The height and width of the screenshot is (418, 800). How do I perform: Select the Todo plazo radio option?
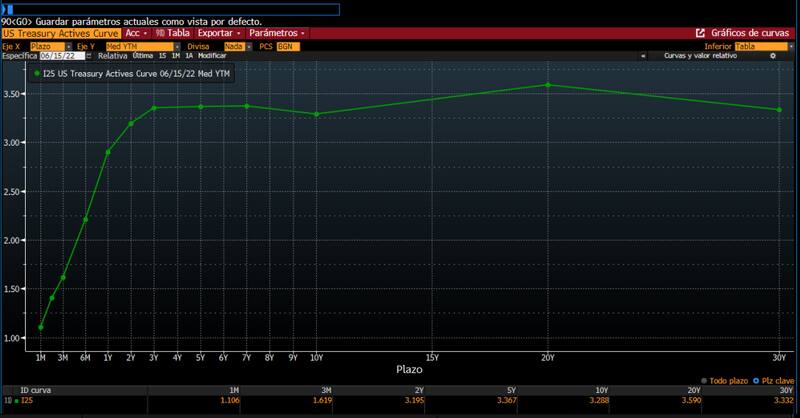703,381
